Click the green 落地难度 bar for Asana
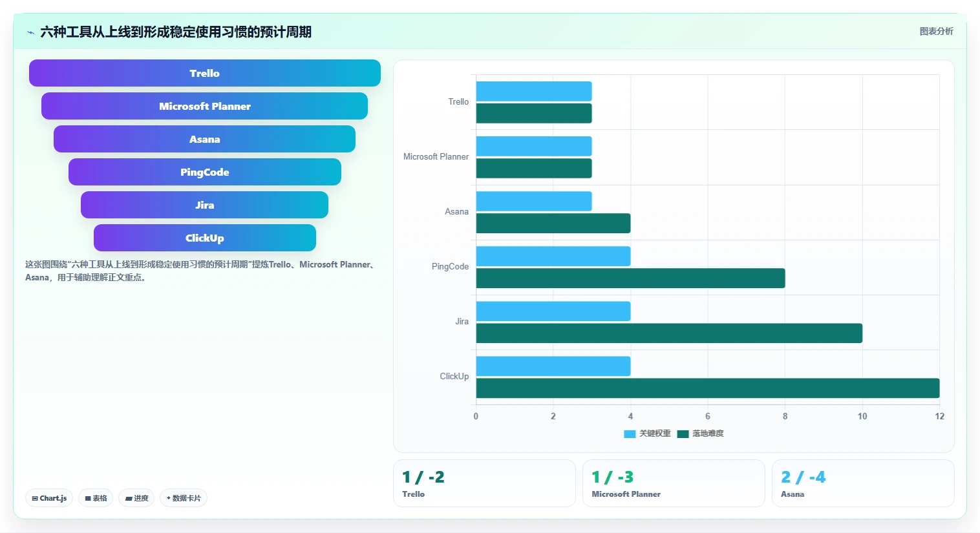Image resolution: width=980 pixels, height=533 pixels. point(553,223)
